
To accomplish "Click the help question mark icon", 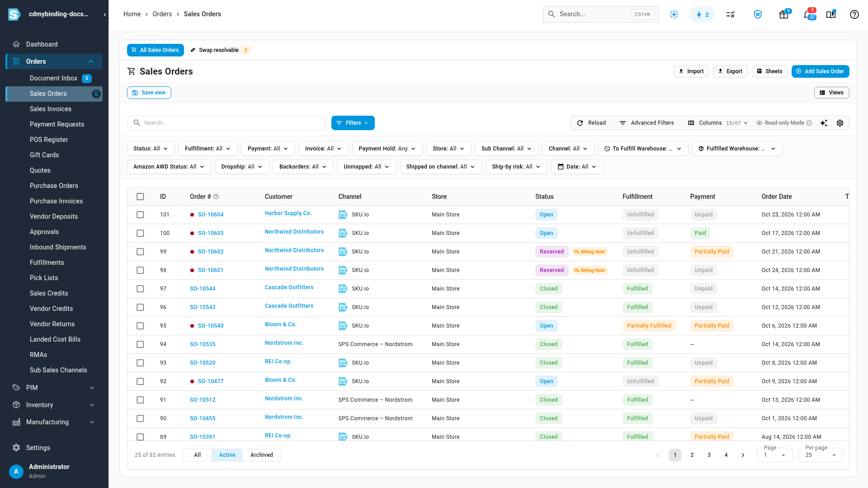I will pyautogui.click(x=854, y=14).
